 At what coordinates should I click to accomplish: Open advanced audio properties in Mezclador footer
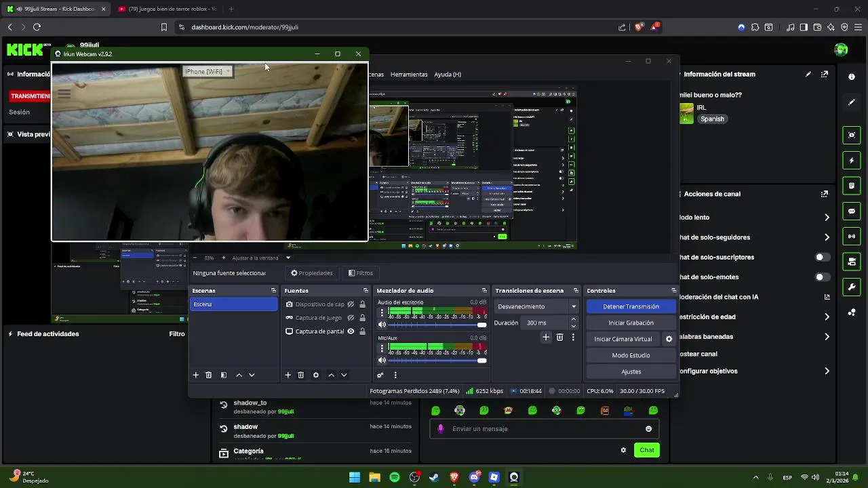[x=380, y=375]
